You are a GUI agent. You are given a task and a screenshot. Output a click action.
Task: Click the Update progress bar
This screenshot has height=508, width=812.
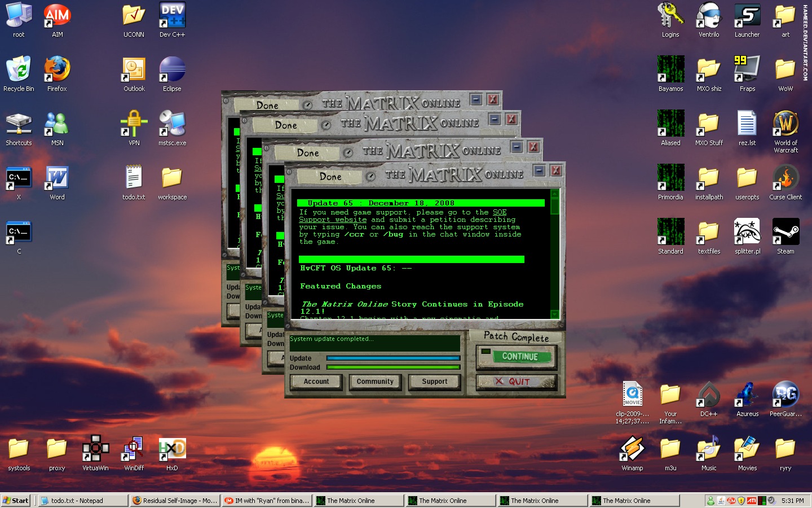coord(394,358)
